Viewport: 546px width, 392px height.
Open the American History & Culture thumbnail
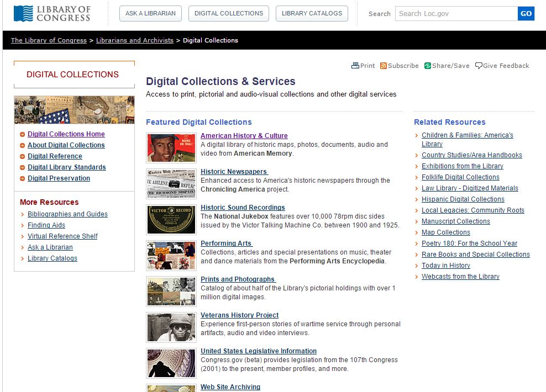171,148
